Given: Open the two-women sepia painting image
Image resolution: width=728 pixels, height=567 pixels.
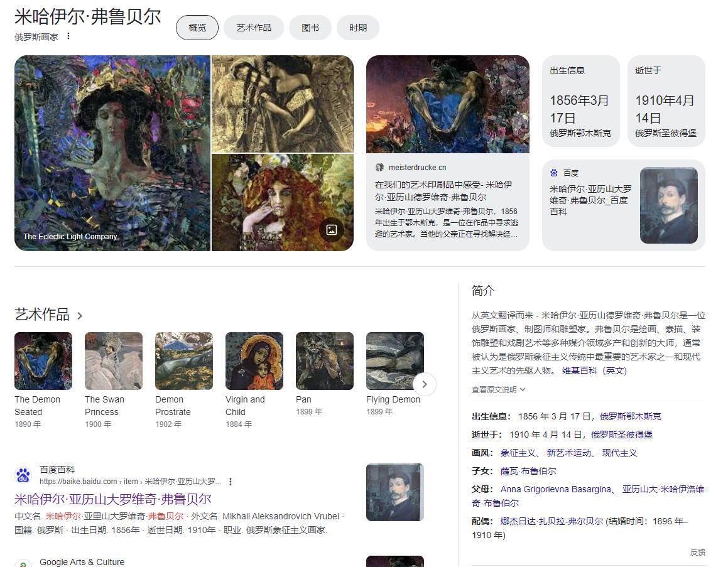Looking at the screenshot, I should pos(282,104).
